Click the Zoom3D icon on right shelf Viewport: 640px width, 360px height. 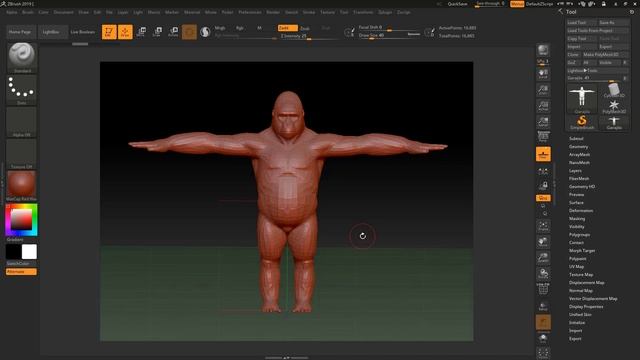[543, 258]
